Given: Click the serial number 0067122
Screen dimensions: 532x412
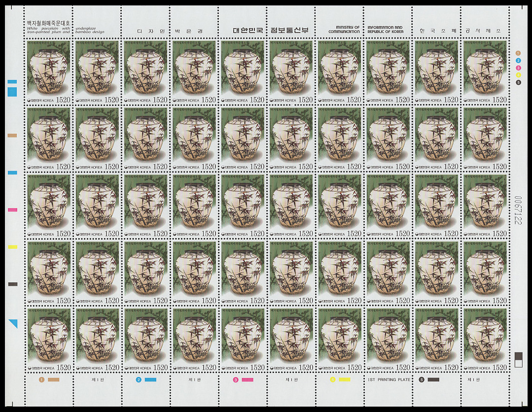Looking at the screenshot, I should (518, 210).
